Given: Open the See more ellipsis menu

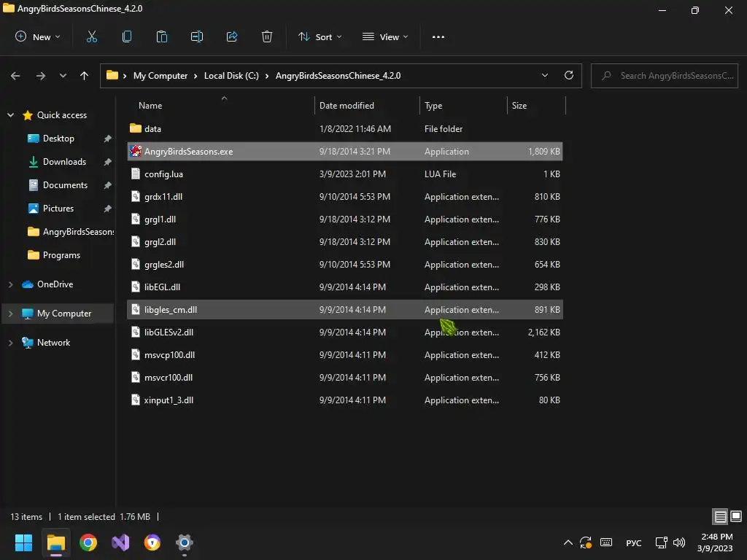Looking at the screenshot, I should 438,36.
